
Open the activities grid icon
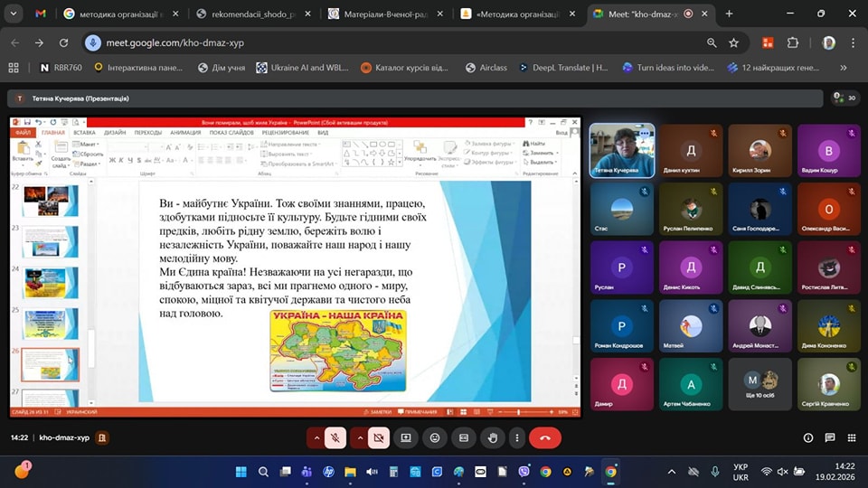(852, 437)
